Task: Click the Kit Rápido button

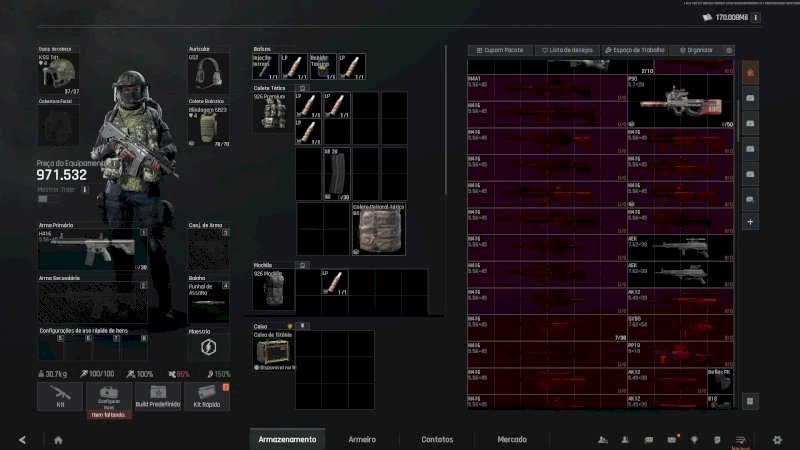Action: (x=207, y=396)
